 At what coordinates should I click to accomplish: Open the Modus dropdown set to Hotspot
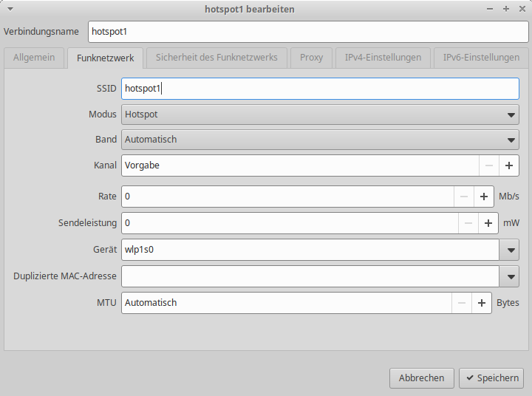click(320, 115)
